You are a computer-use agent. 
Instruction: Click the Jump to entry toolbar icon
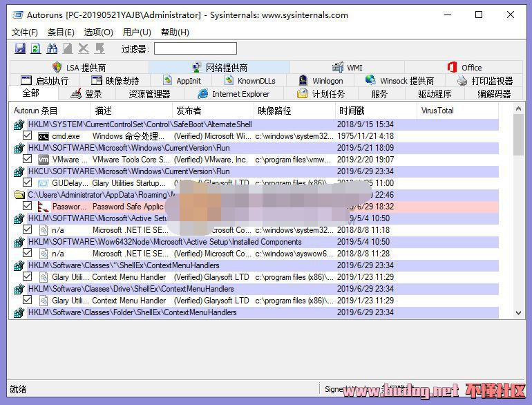[99, 48]
